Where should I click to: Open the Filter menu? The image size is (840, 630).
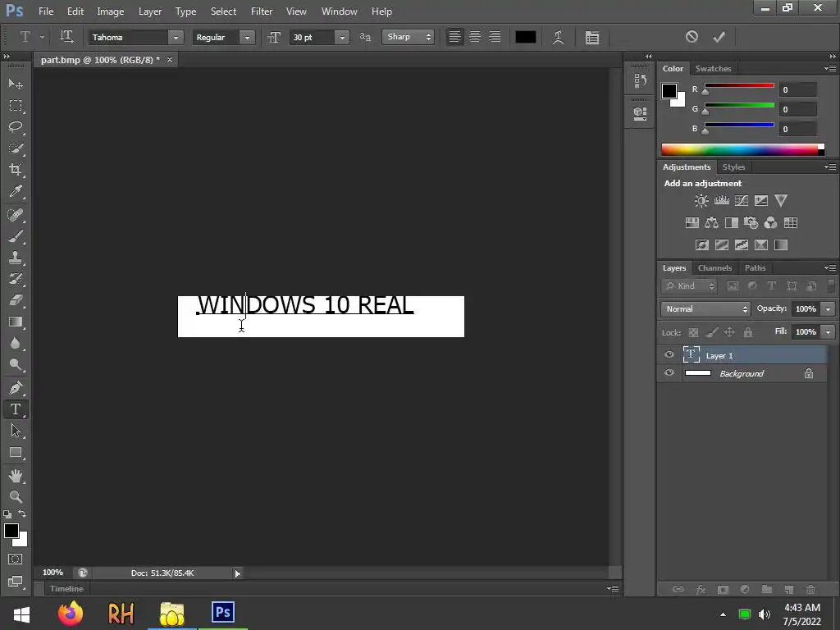click(x=262, y=11)
